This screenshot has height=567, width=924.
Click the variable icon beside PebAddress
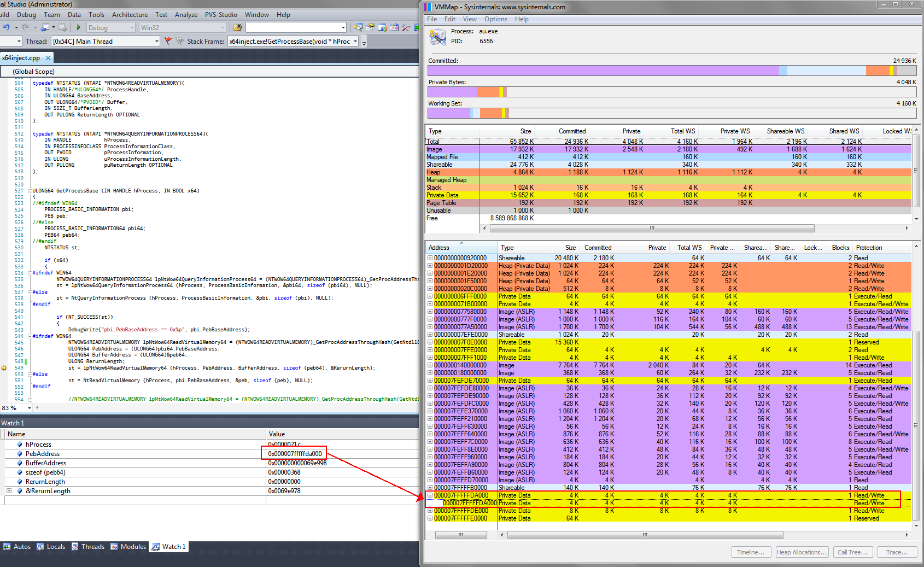(20, 454)
